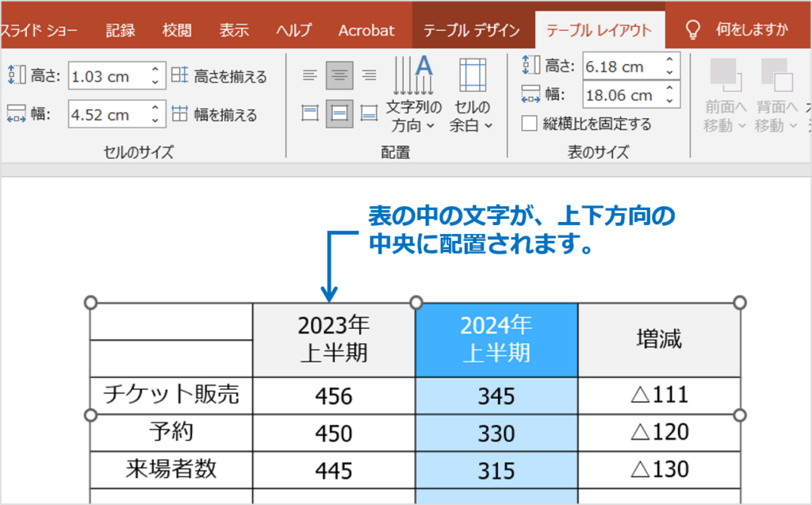Click the distribute columns icon
The width and height of the screenshot is (812, 505).
tap(180, 113)
